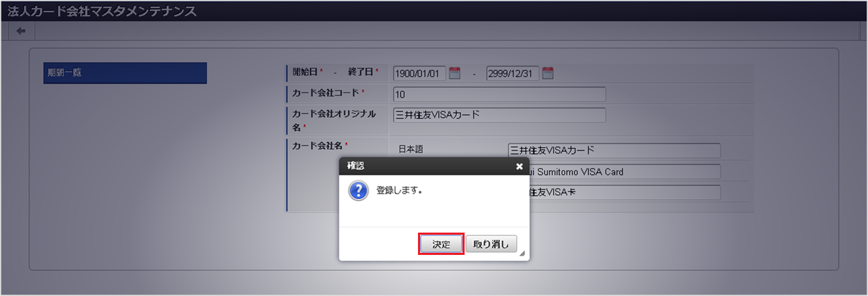This screenshot has width=868, height=296.
Task: Grab the dialog resize handle corner
Action: 523,254
